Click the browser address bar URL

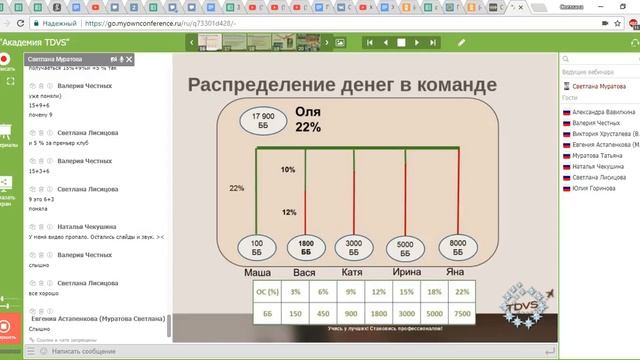coord(160,24)
